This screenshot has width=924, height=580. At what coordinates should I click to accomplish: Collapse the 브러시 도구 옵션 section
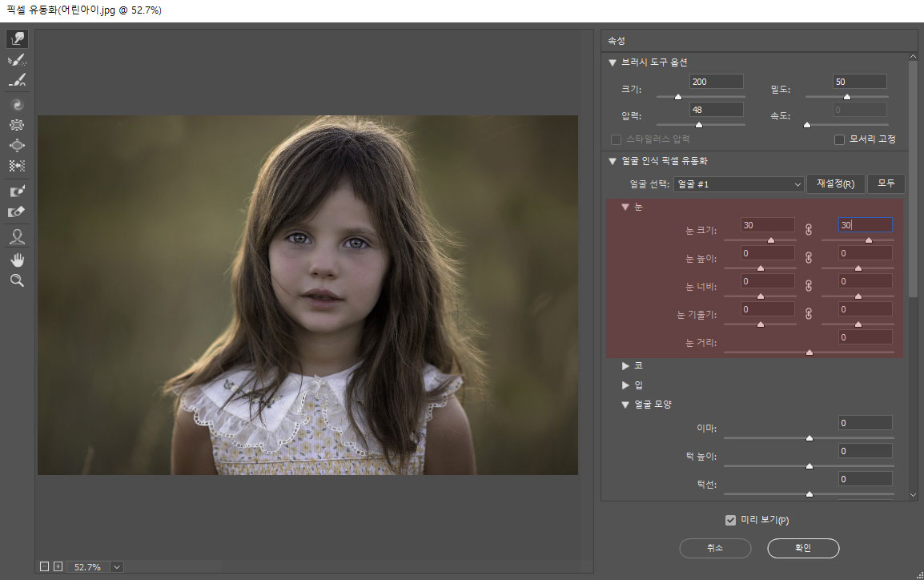coord(613,62)
